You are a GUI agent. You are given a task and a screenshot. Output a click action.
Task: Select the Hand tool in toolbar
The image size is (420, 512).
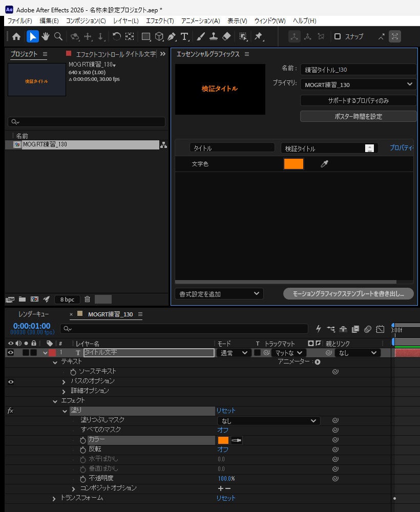46,36
